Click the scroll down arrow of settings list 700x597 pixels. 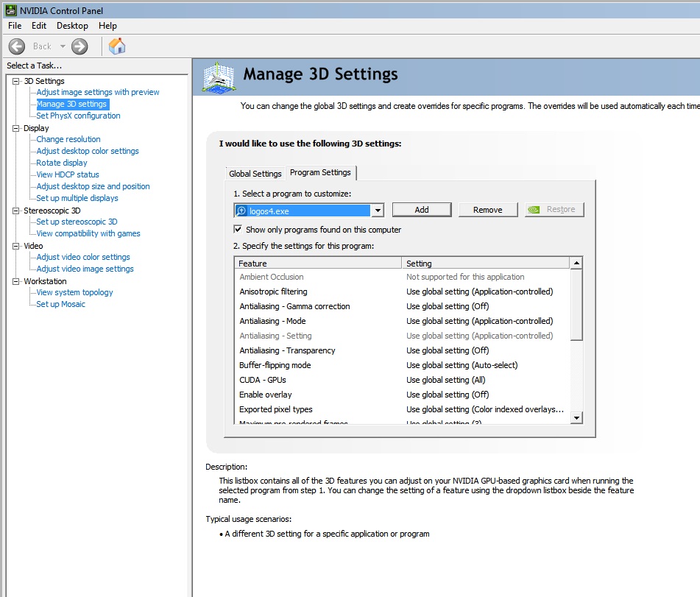[576, 418]
